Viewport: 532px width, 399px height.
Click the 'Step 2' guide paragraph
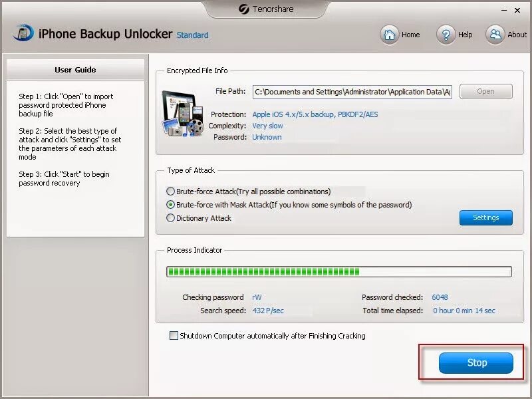coord(70,144)
